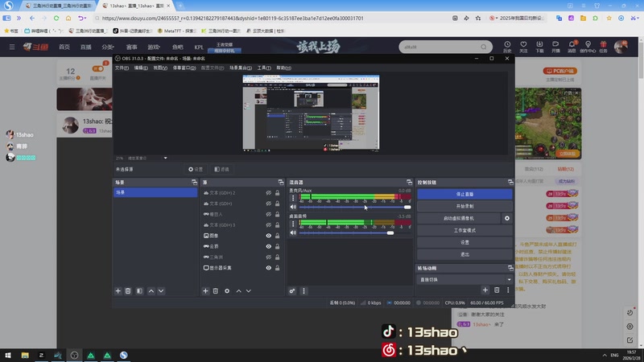Hide the 显示器采集 source

pos(269,268)
